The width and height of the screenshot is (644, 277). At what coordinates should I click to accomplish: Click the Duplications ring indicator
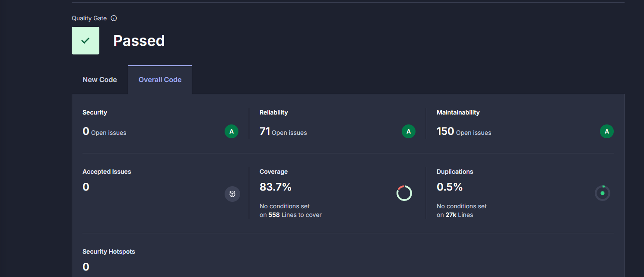(603, 193)
